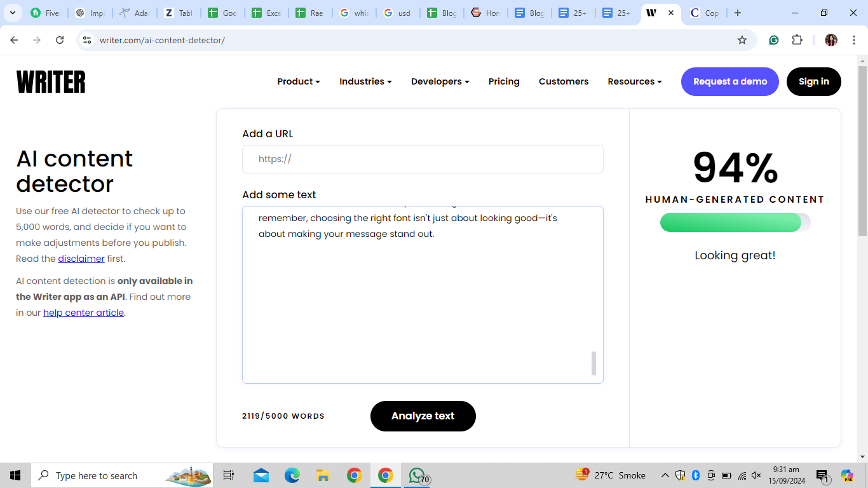The width and height of the screenshot is (868, 488).
Task: Open Microsoft Edge on taskbar
Action: pos(292,475)
